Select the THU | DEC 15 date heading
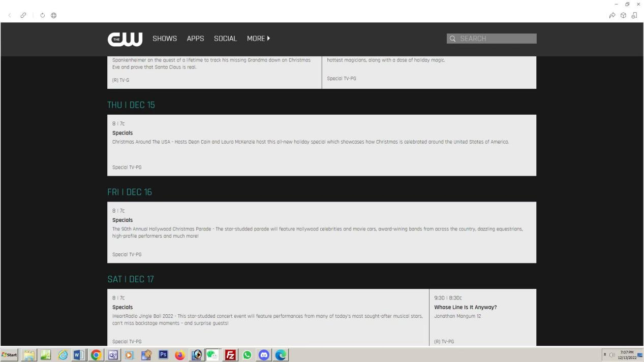 click(131, 105)
